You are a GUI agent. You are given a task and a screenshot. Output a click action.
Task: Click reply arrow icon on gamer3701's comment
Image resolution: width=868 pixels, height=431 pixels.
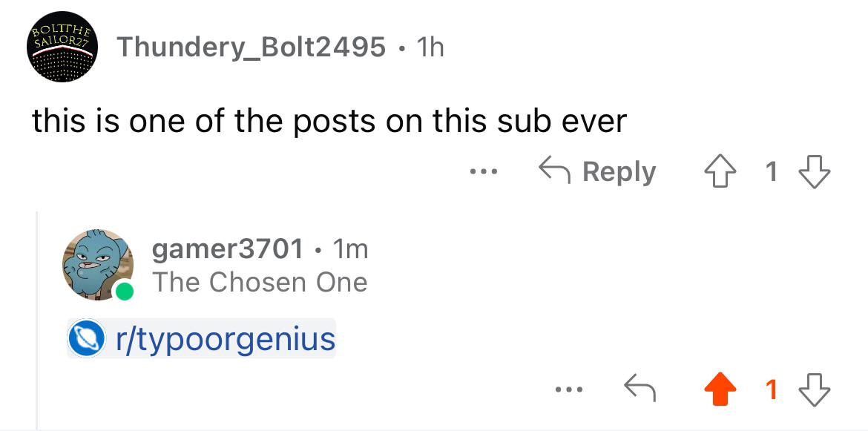[x=640, y=387]
